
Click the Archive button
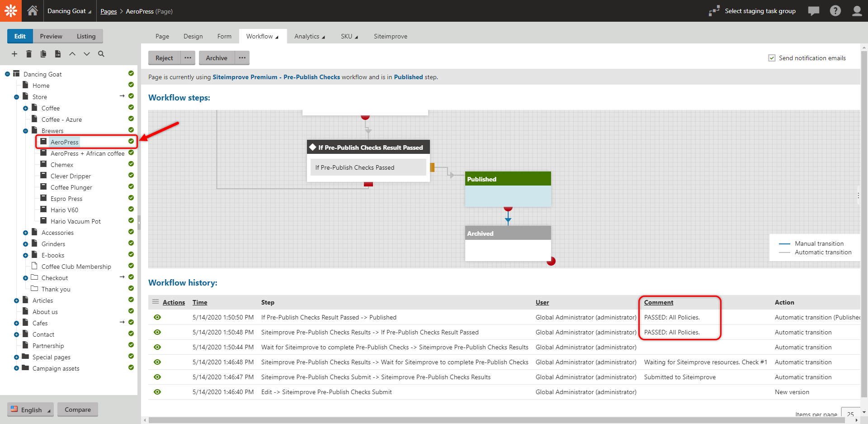217,58
